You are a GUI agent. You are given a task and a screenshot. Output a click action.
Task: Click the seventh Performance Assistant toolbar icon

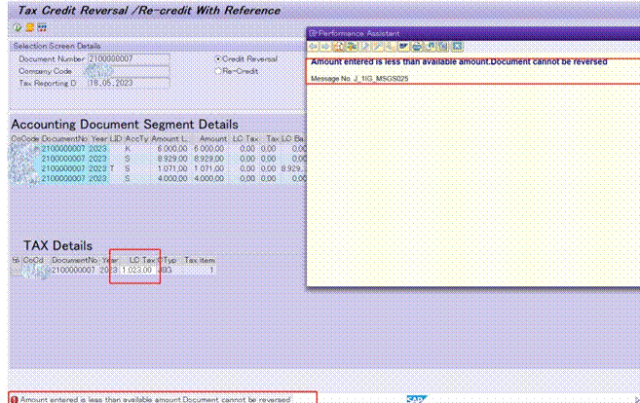click(x=389, y=47)
